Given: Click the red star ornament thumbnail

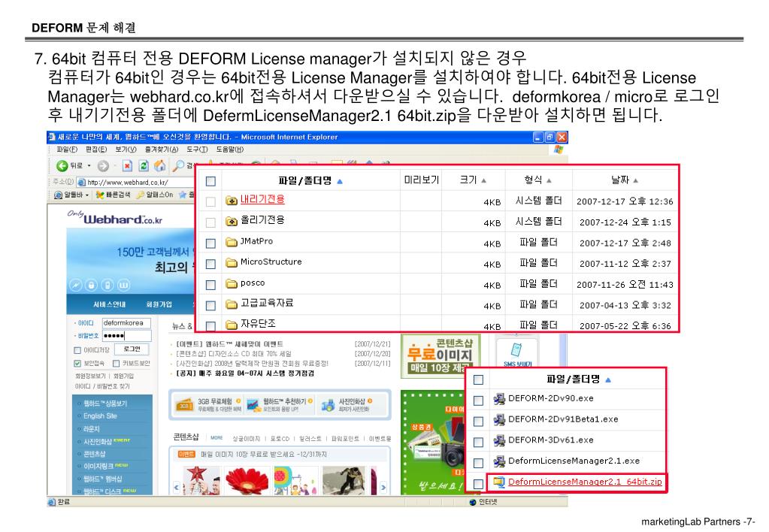Looking at the screenshot, I should 201,481.
